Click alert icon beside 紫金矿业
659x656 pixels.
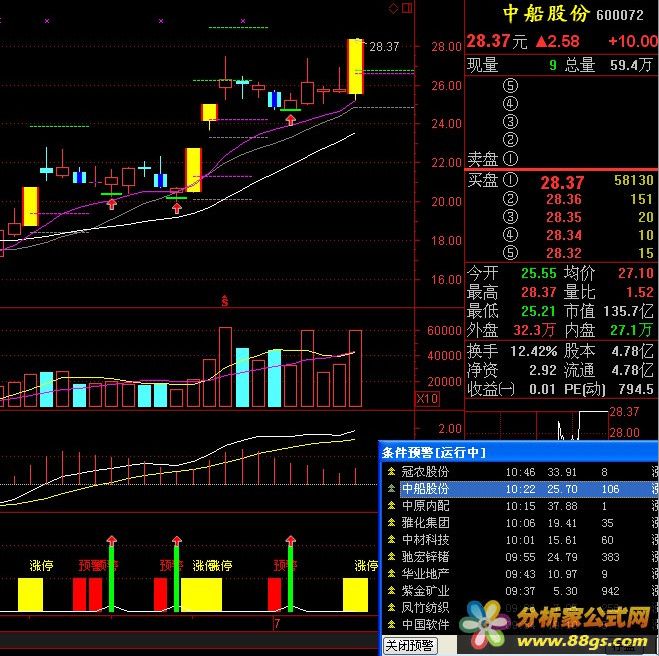[x=391, y=591]
